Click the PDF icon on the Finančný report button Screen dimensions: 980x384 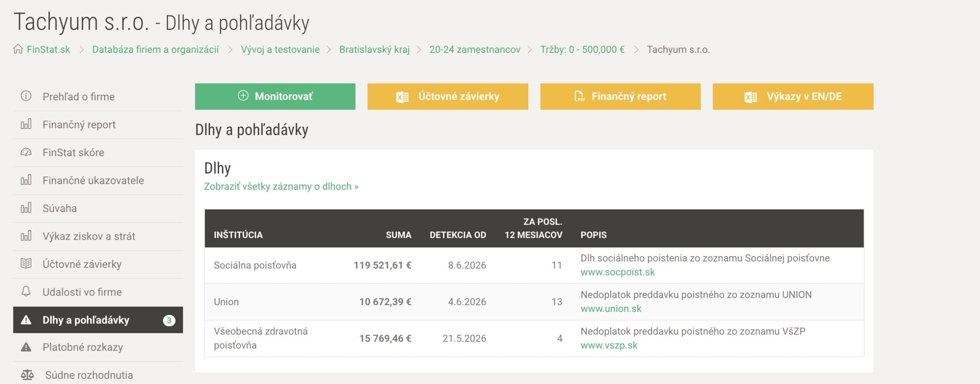click(x=580, y=96)
